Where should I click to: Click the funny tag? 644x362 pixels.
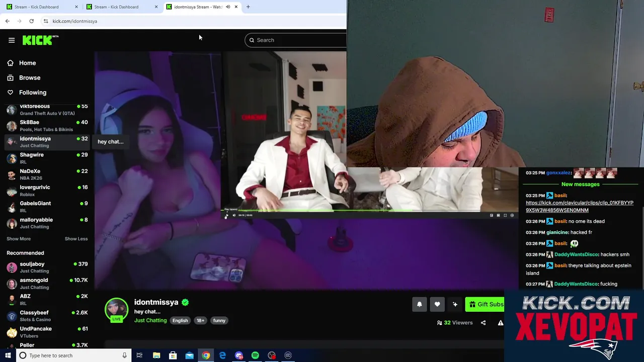click(219, 320)
